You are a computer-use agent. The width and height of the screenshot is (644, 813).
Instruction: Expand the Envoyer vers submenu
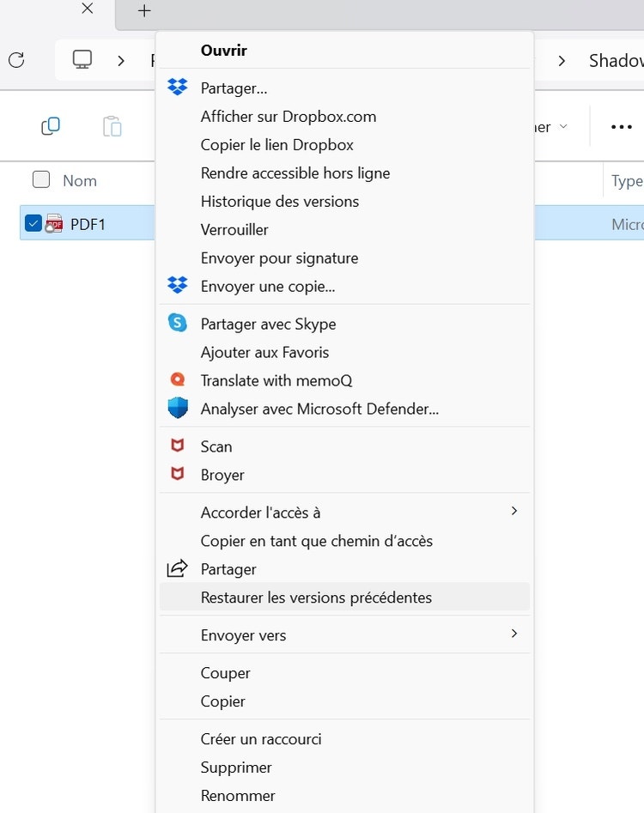513,634
